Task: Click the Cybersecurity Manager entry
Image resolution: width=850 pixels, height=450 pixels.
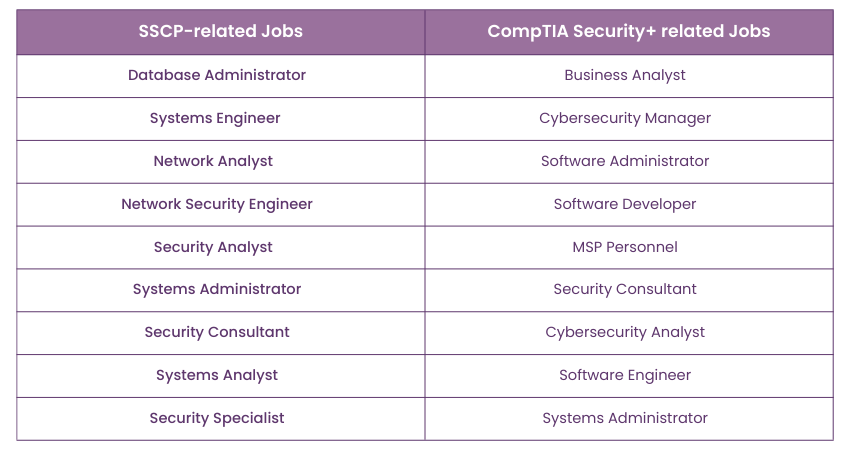Action: (x=625, y=118)
